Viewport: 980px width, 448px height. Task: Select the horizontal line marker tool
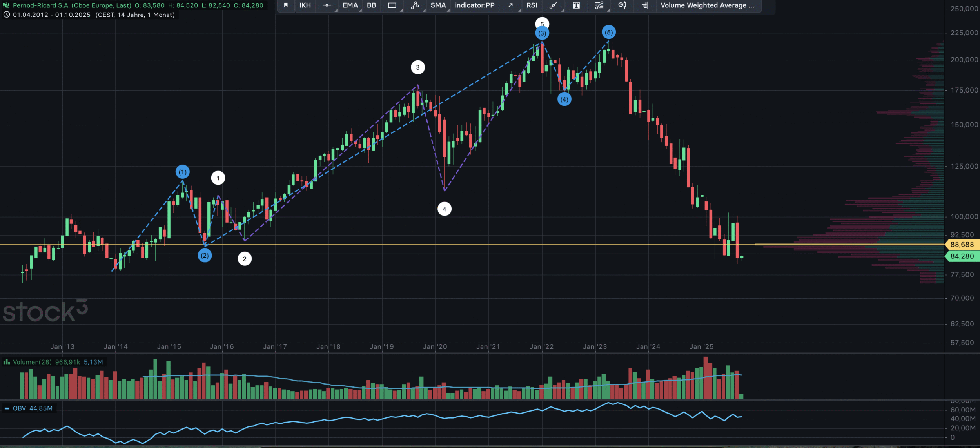pos(327,5)
